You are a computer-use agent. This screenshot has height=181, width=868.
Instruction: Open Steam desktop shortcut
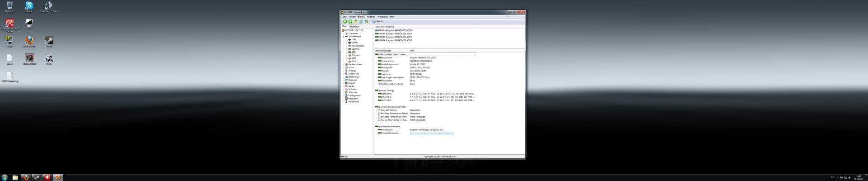pos(49,42)
